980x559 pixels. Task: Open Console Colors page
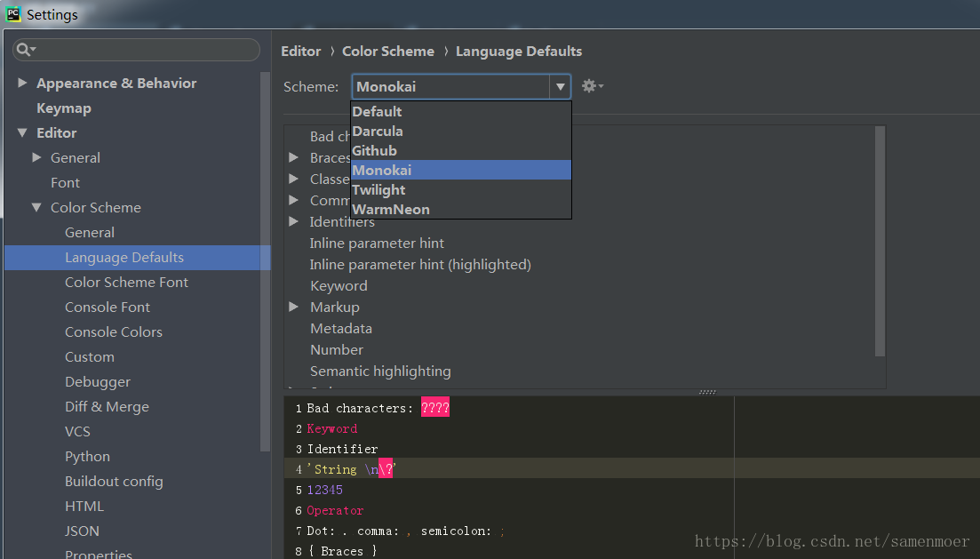click(x=114, y=332)
